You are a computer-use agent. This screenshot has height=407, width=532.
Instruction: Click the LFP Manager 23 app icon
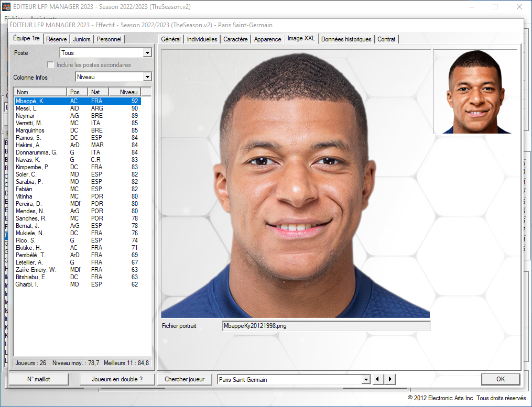(x=6, y=7)
